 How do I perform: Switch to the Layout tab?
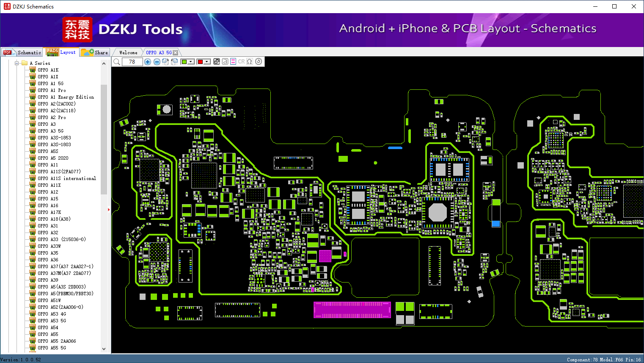62,52
